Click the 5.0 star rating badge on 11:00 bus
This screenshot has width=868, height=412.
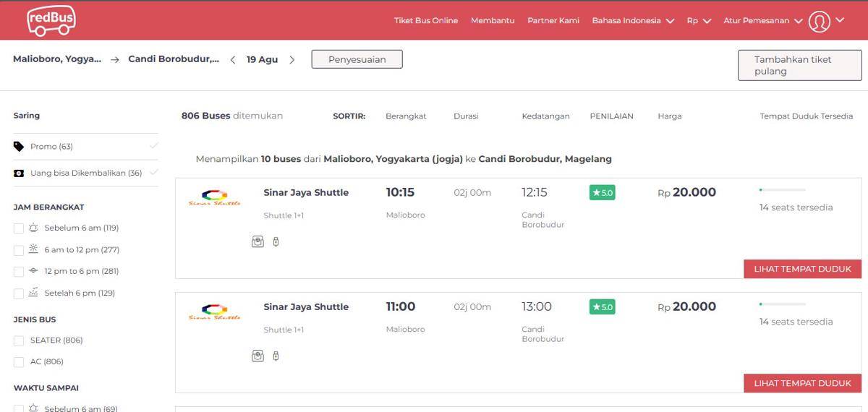click(603, 306)
